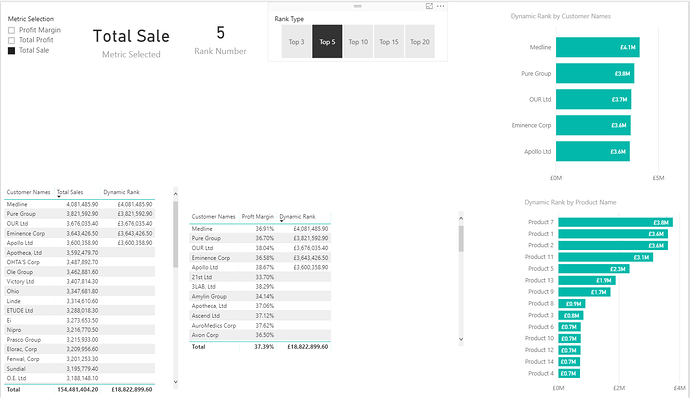
Task: Choose the Top 10 rank button
Action: coord(358,41)
